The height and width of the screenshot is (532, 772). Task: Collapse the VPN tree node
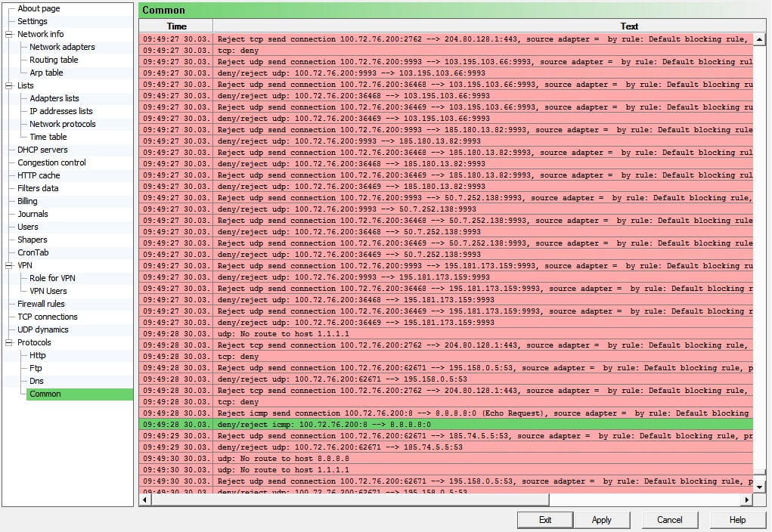click(9, 265)
